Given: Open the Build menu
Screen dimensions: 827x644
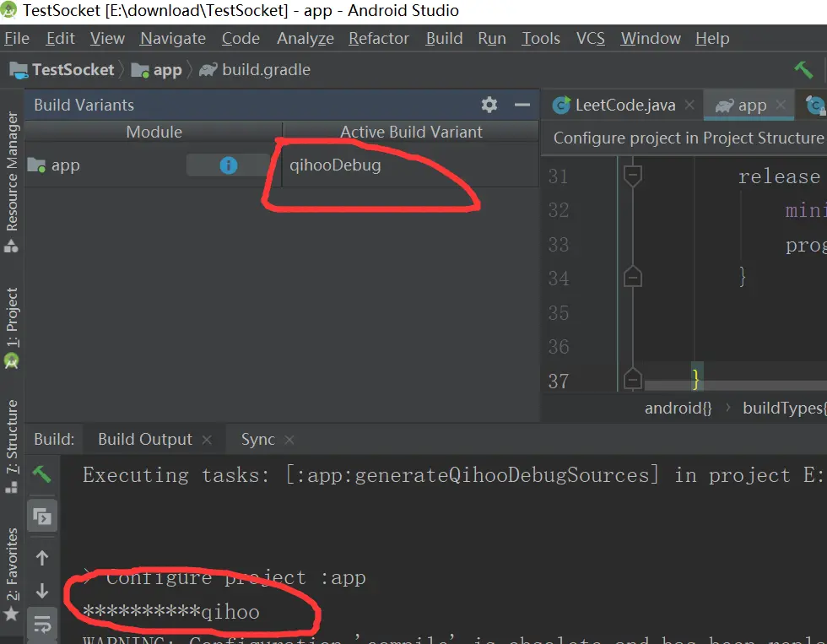Looking at the screenshot, I should click(444, 39).
